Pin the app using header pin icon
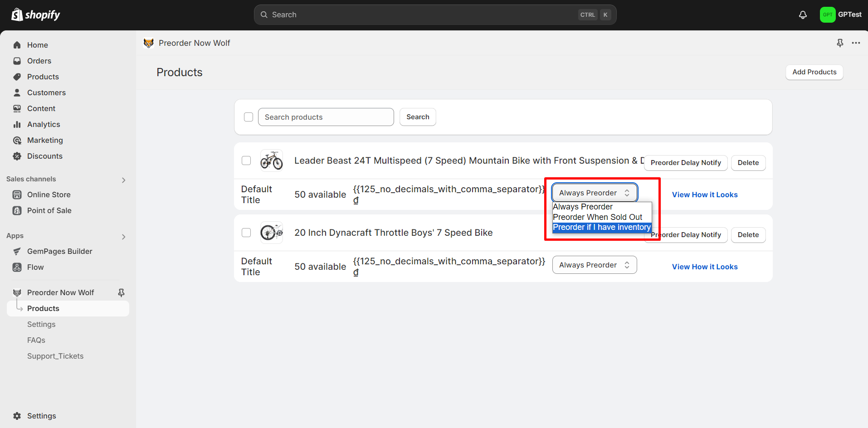This screenshot has width=868, height=428. click(840, 43)
